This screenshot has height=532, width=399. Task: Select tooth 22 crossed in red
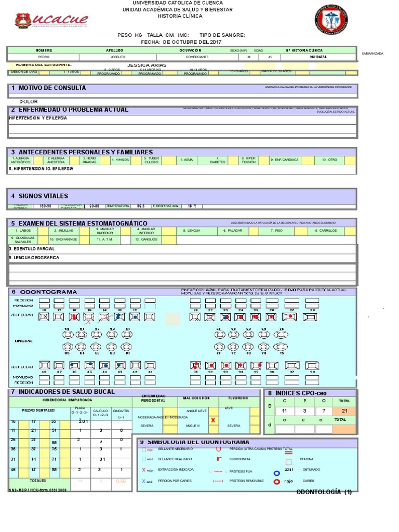pos(210,317)
